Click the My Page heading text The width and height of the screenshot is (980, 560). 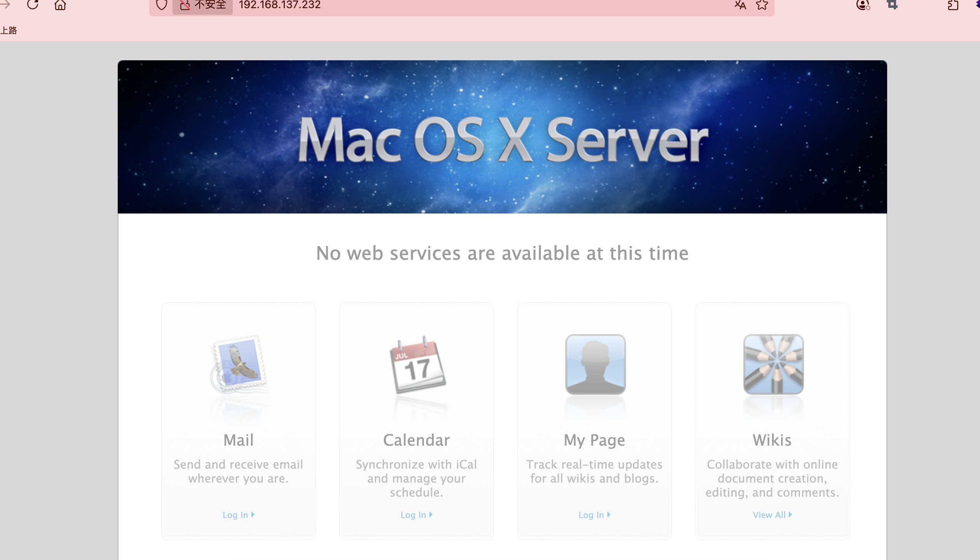click(595, 441)
